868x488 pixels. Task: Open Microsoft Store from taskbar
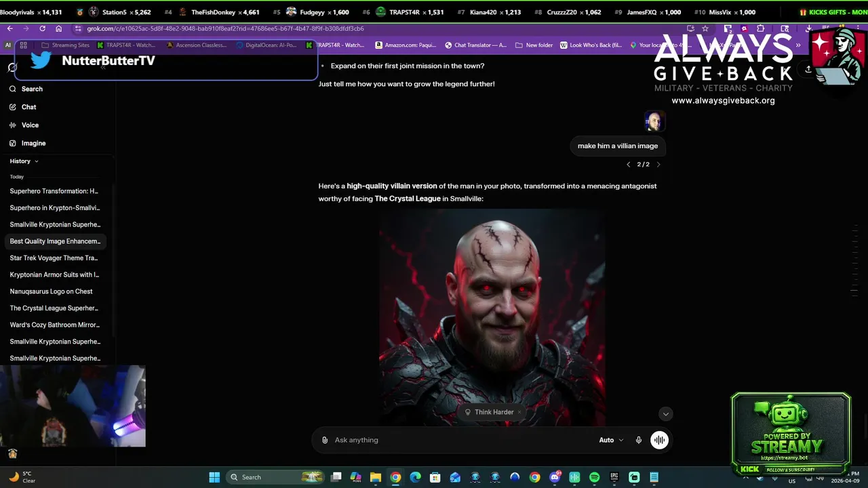[x=435, y=477]
